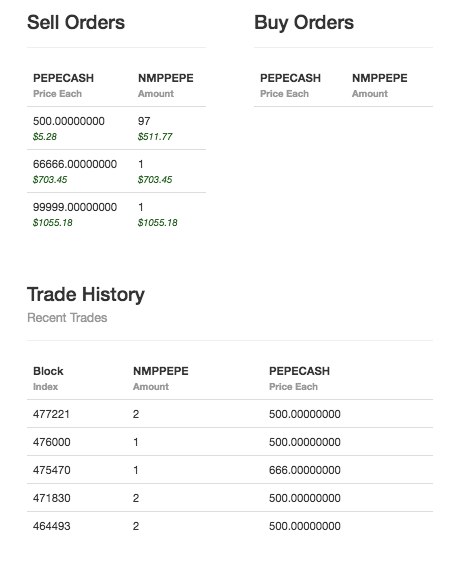Screen dimensions: 450x562
Task: Select sell order priced 500.00000000
Action: tap(116, 128)
